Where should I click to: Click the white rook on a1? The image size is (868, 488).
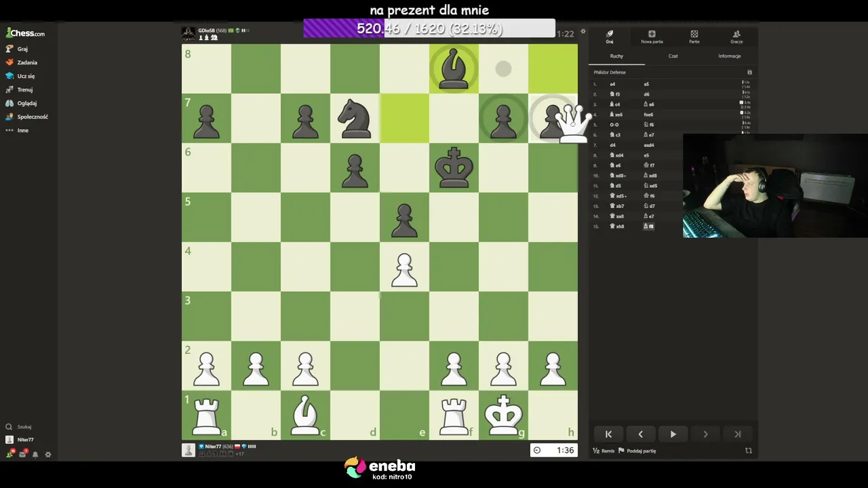206,415
